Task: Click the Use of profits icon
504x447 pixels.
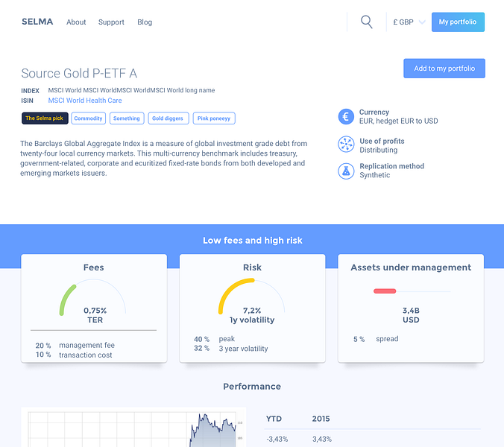Action: [346, 145]
